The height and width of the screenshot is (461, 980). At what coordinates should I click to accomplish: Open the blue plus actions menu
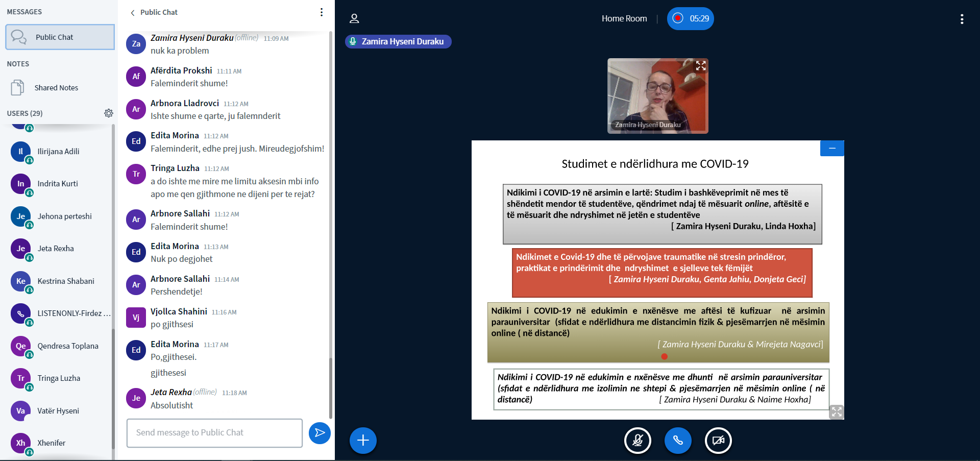pyautogui.click(x=363, y=440)
